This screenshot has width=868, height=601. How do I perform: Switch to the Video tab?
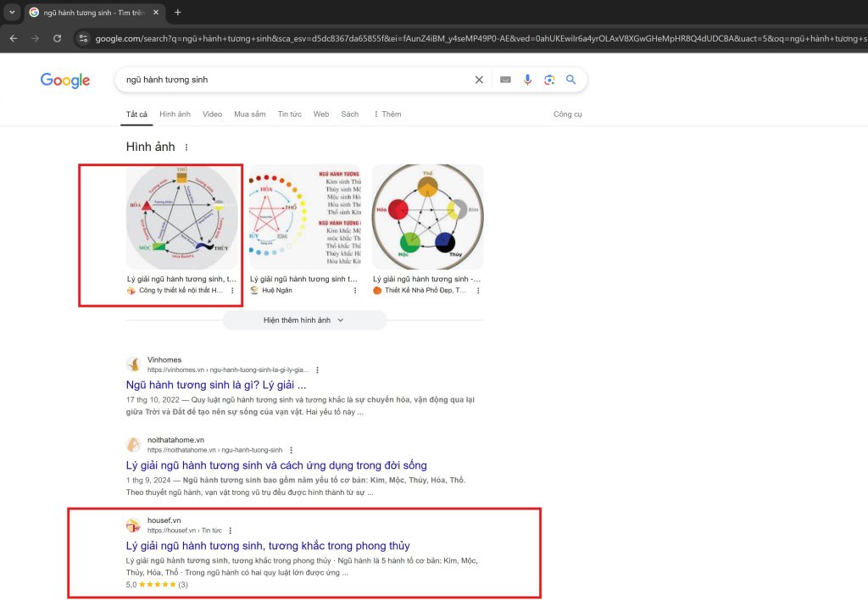(x=212, y=114)
